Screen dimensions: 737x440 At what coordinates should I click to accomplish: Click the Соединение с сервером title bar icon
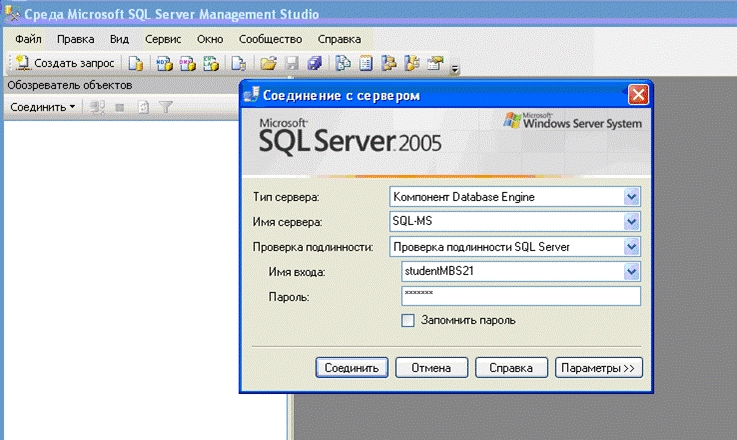251,94
